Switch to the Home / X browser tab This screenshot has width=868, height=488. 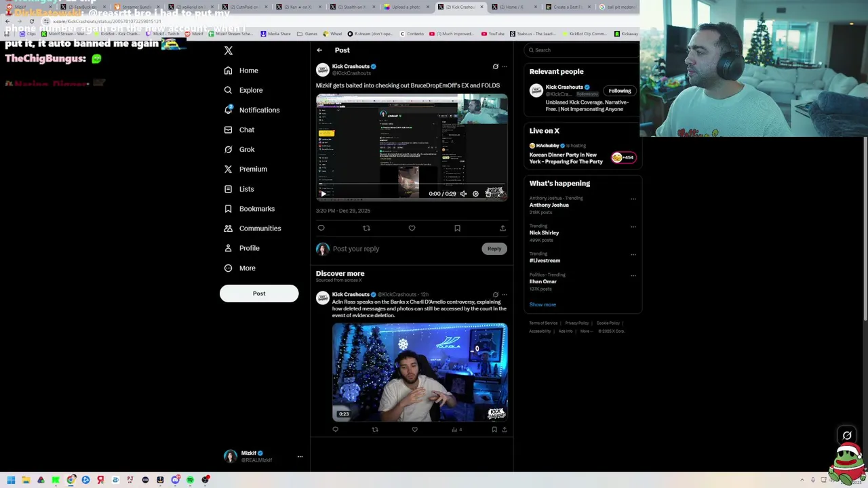(513, 7)
